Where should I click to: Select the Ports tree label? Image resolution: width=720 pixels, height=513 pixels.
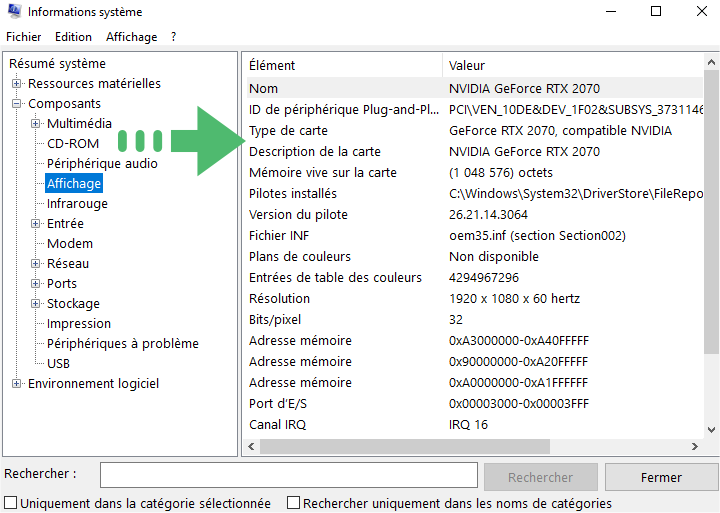point(62,284)
